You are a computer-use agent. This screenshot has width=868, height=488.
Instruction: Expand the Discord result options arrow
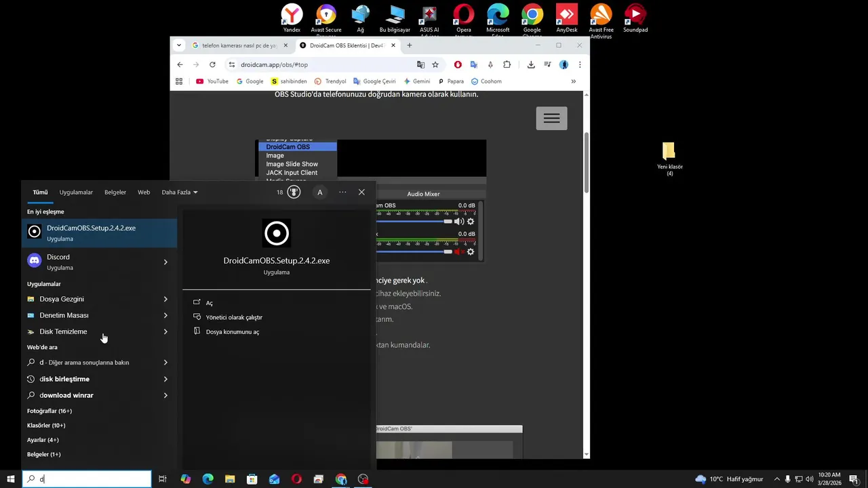pos(165,262)
